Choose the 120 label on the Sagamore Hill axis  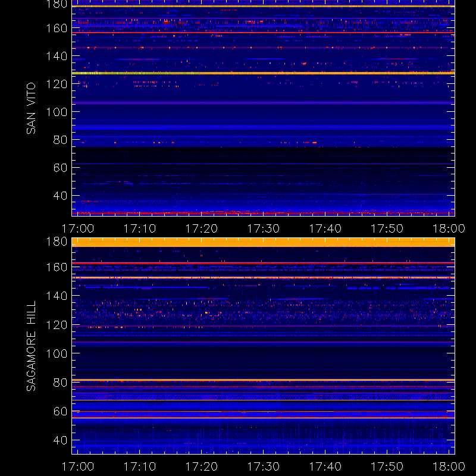tap(57, 325)
